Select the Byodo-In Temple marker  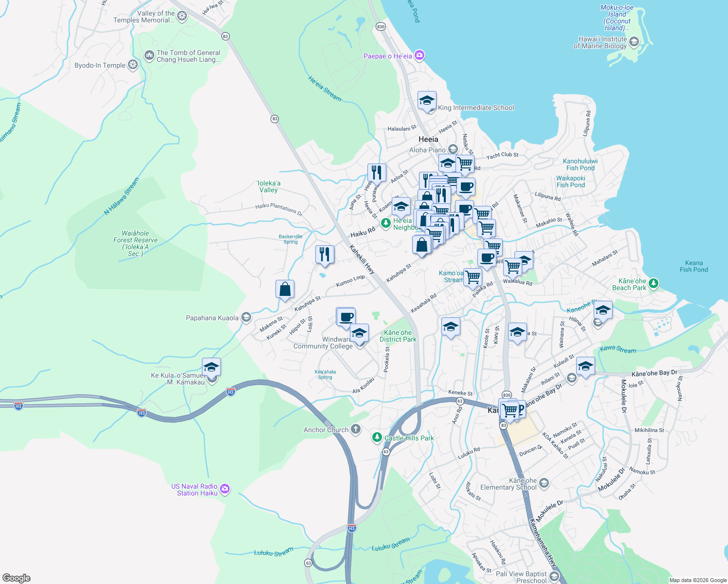click(131, 64)
